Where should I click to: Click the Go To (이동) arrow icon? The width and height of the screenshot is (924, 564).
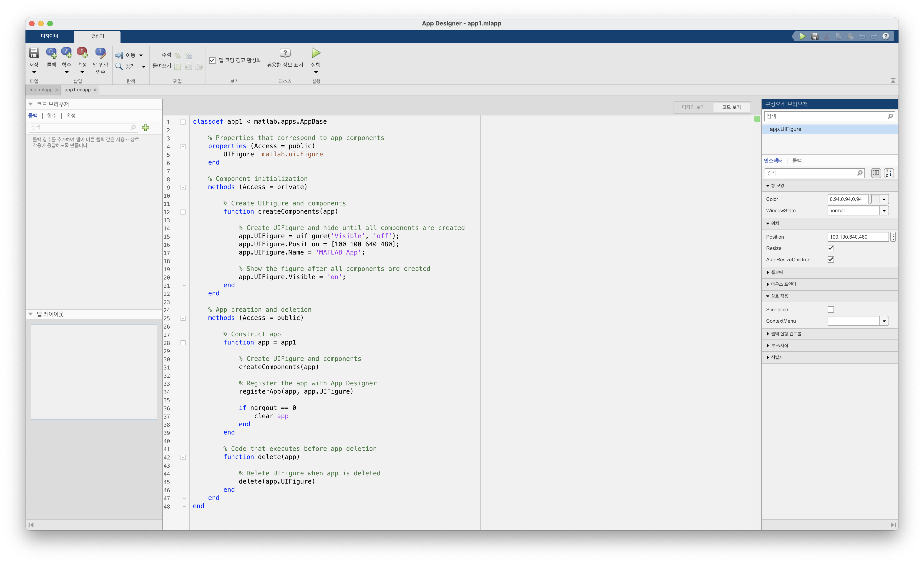119,55
